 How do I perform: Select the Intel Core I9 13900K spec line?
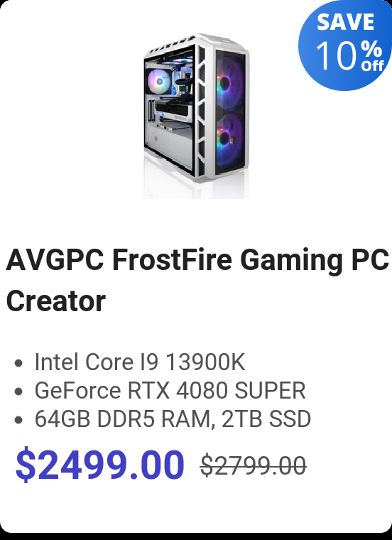point(140,362)
